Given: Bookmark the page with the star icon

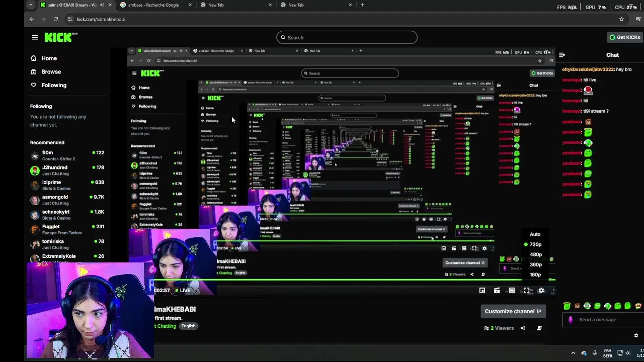Looking at the screenshot, I should [621, 19].
